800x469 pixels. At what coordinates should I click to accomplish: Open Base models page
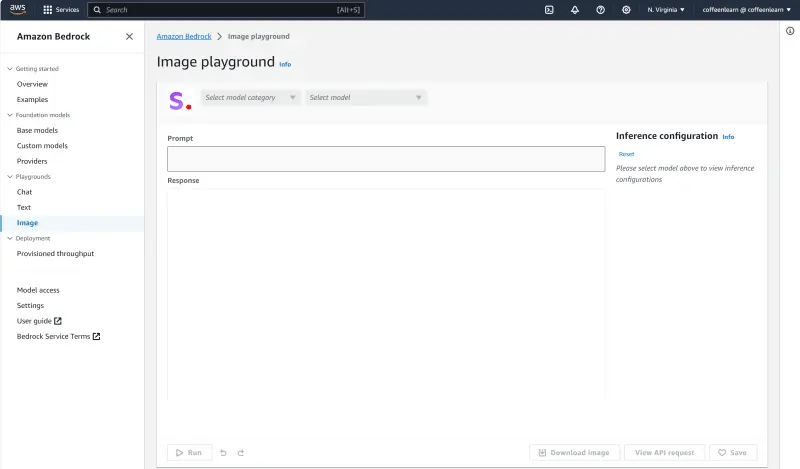(37, 130)
